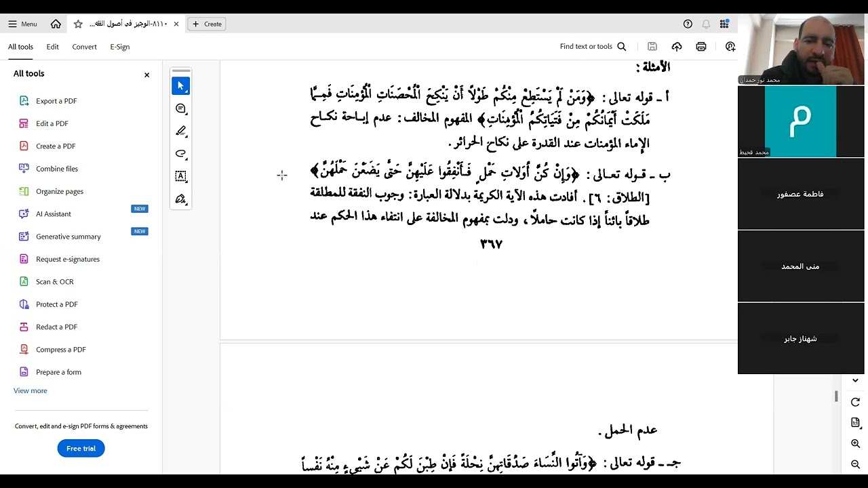868x488 pixels.
Task: Click the Create new tab button
Action: click(x=207, y=24)
